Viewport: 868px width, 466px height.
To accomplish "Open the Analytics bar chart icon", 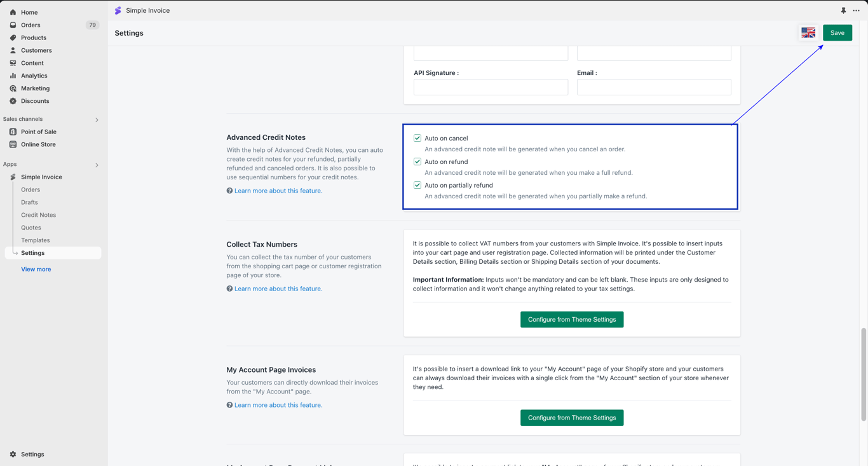I will click(x=13, y=76).
